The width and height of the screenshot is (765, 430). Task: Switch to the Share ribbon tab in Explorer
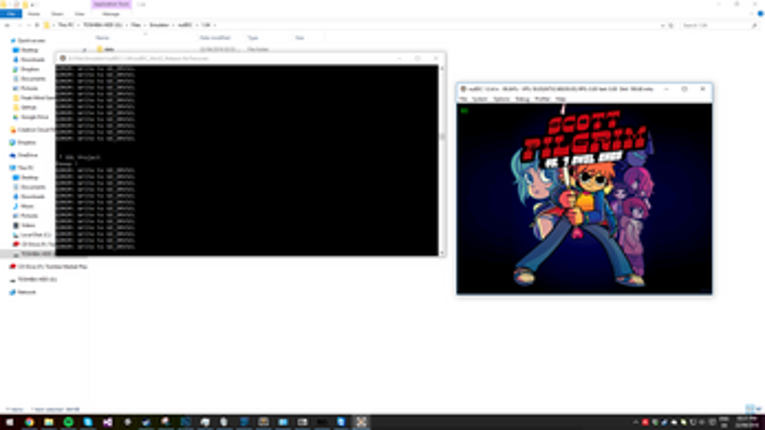57,14
